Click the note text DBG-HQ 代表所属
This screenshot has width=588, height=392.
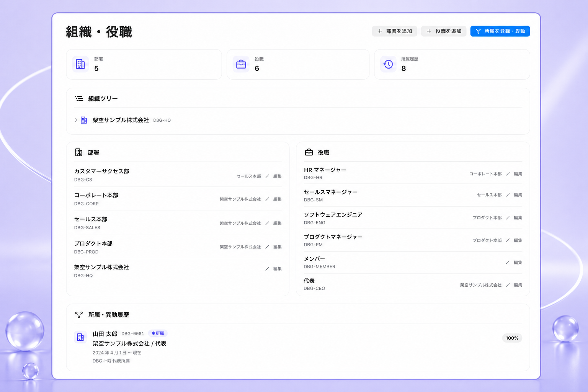(111, 361)
